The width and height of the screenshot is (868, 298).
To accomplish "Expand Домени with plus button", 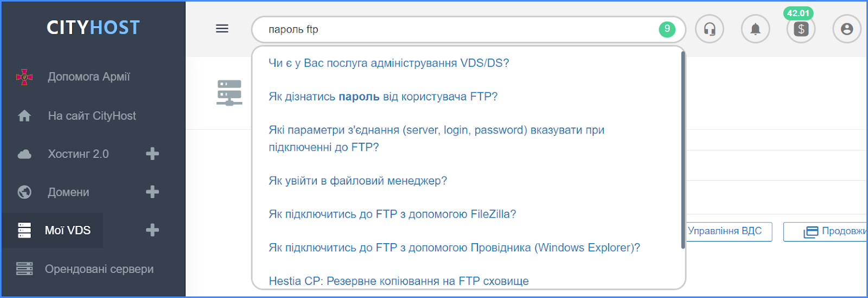I will point(152,192).
